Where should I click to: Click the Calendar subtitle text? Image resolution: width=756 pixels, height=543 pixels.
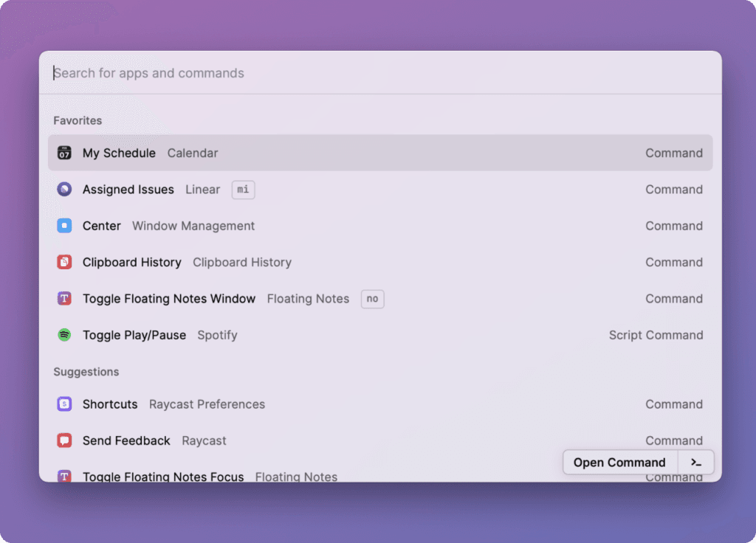193,153
